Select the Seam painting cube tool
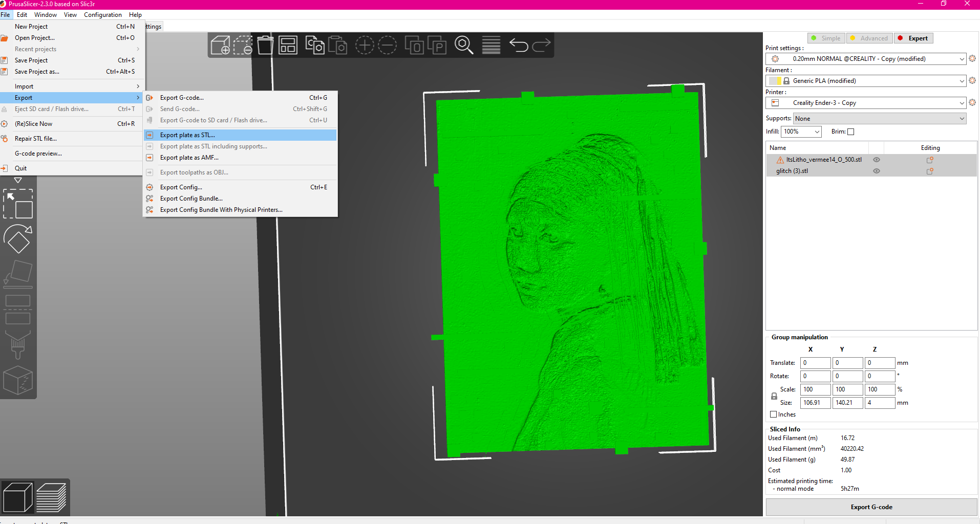The height and width of the screenshot is (524, 980). 18,380
